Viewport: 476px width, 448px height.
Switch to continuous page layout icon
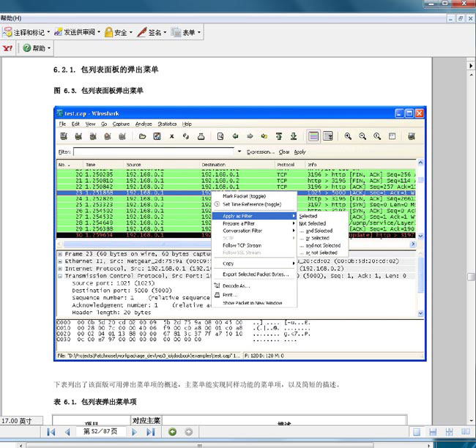(433, 432)
